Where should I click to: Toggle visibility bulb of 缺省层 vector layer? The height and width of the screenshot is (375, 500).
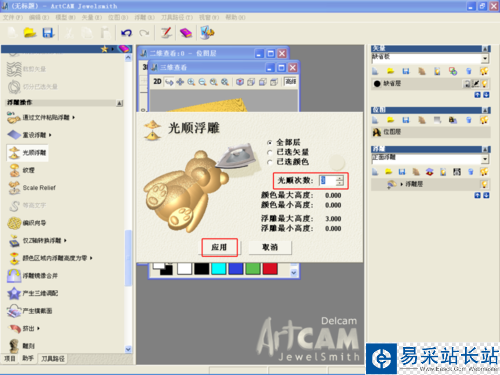(x=484, y=84)
